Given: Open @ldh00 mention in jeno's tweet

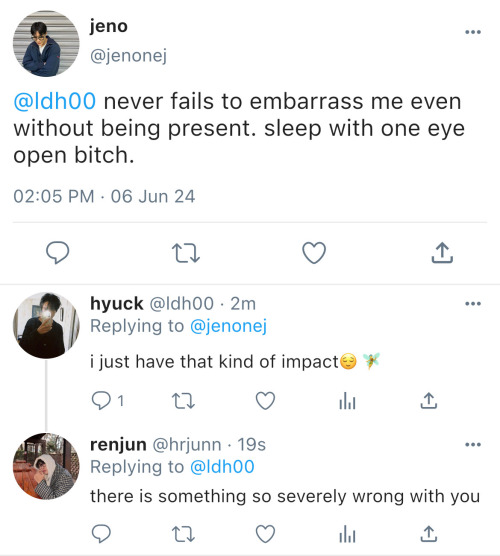Looking at the screenshot, I should click(x=55, y=101).
